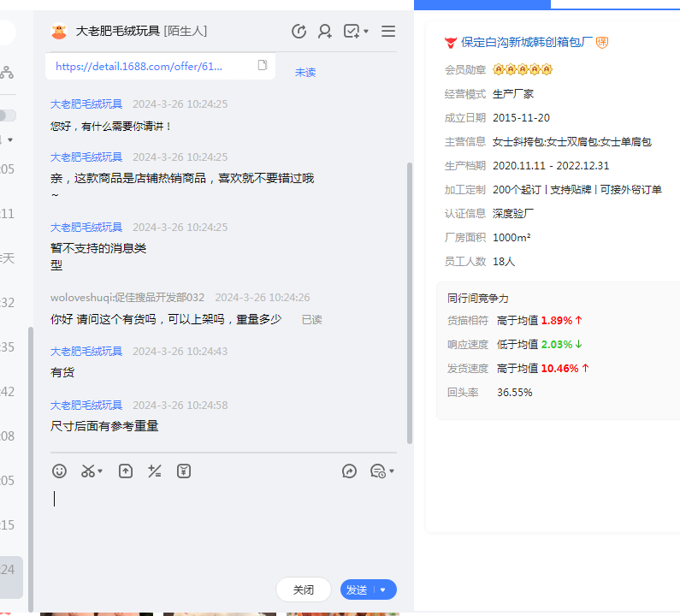680x616 pixels.
Task: Click the 回头率 value 36.55%
Action: tap(514, 393)
